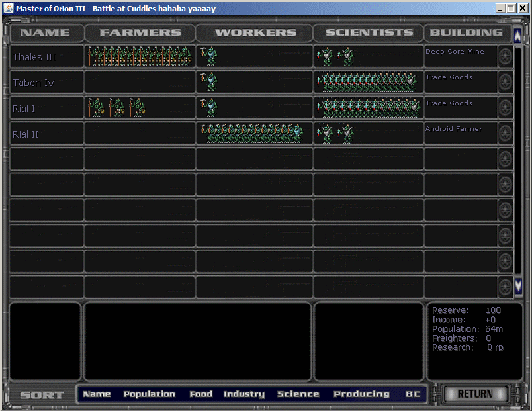Image resolution: width=532 pixels, height=411 pixels.
Task: Click the scroll down arrow of colony list
Action: tap(518, 285)
